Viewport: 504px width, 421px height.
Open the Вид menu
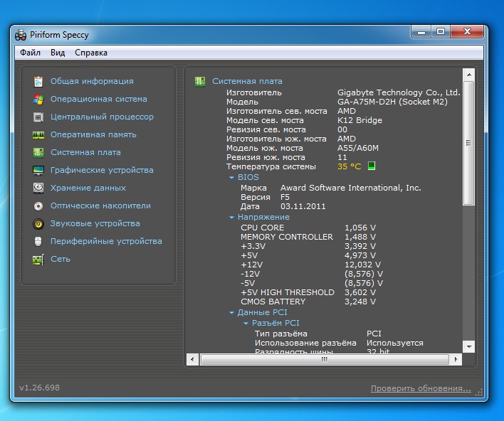point(58,53)
